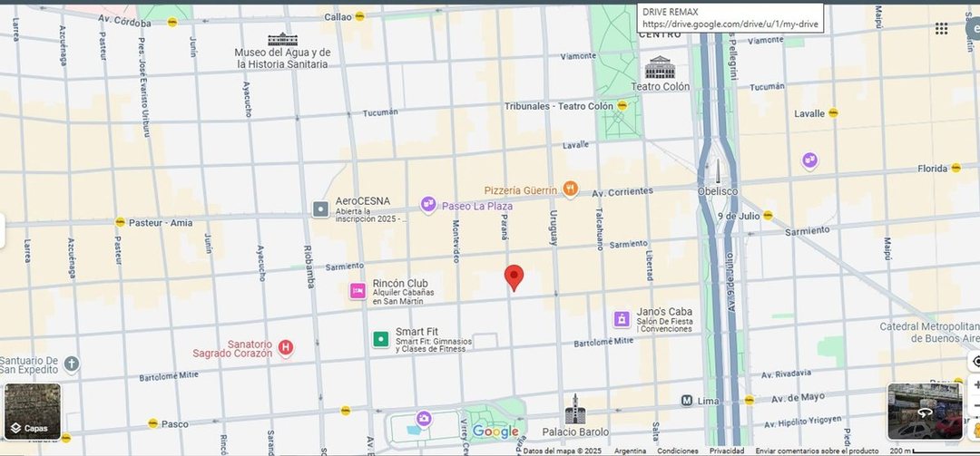Click Enviar comentarios sobre el producto

point(817,451)
